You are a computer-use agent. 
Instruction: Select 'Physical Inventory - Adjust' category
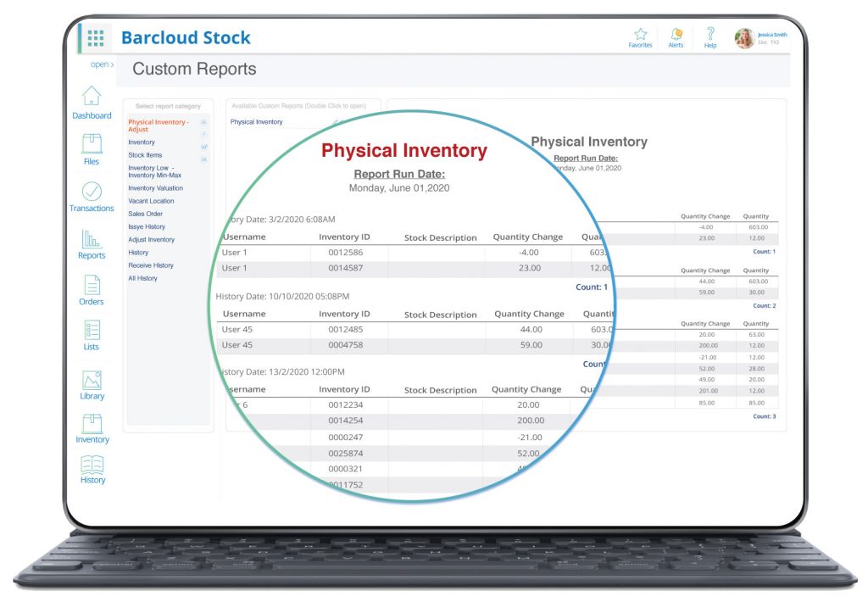click(159, 125)
